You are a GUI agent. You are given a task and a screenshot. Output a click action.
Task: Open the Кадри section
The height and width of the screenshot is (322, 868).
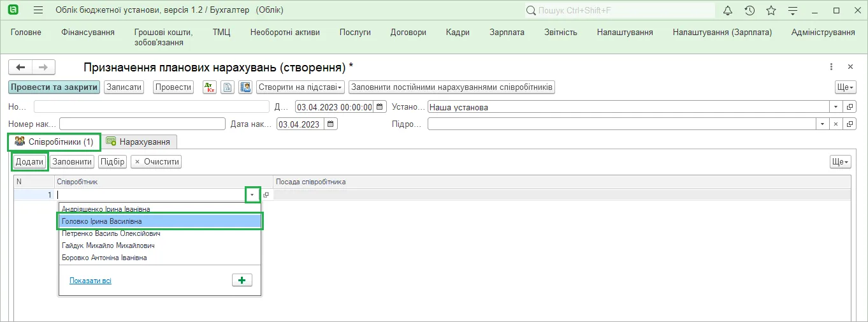pos(458,33)
